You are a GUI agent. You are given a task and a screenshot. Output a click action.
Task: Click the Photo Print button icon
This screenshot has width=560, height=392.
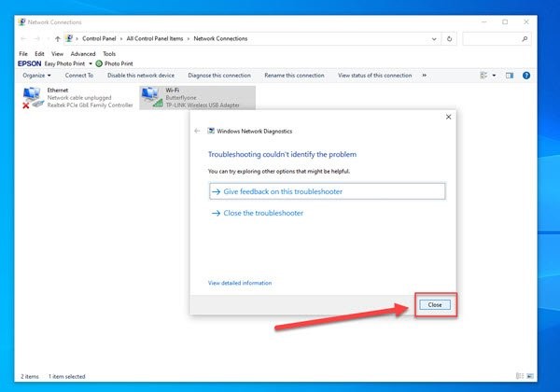pos(99,63)
